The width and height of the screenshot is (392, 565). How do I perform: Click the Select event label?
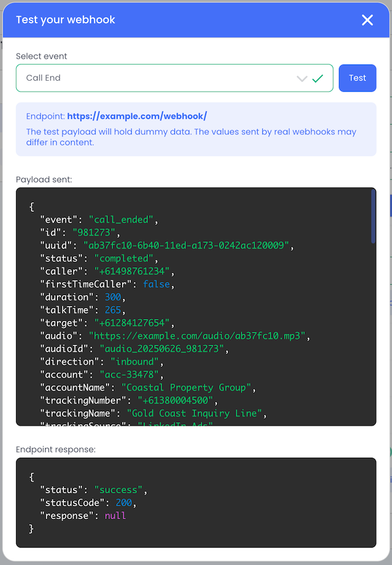[41, 56]
